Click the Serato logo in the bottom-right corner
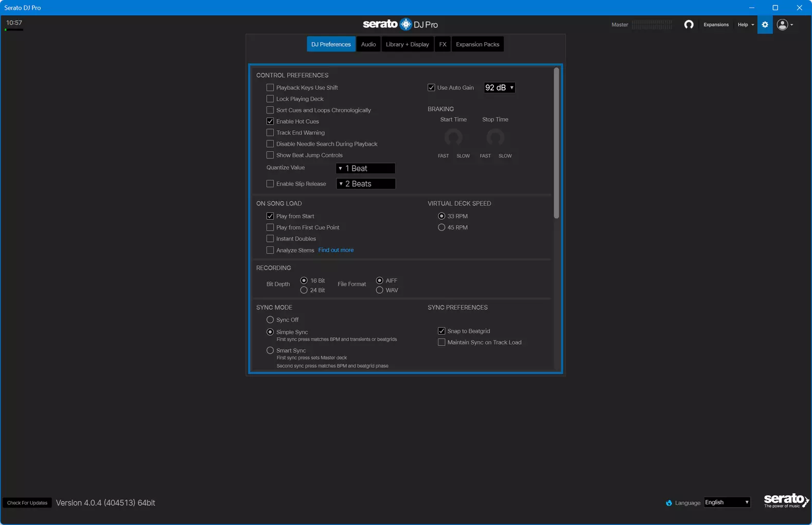Screen dimensions: 812x525 (786, 500)
